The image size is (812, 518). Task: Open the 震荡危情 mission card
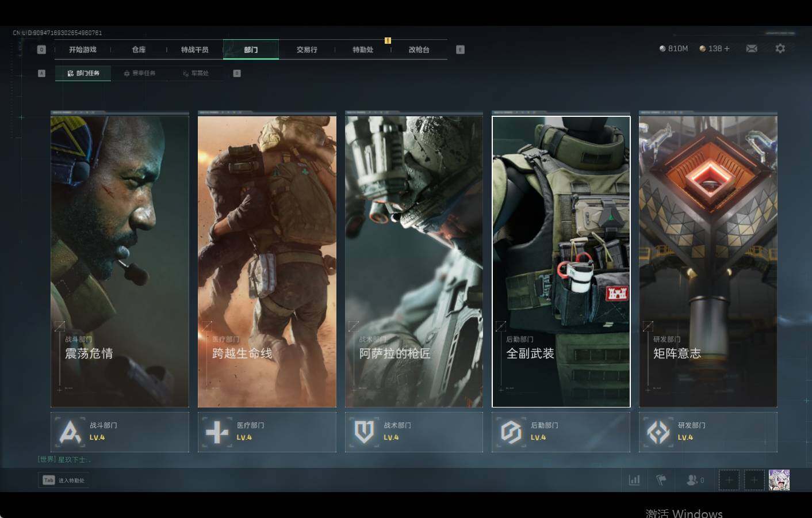coord(120,261)
